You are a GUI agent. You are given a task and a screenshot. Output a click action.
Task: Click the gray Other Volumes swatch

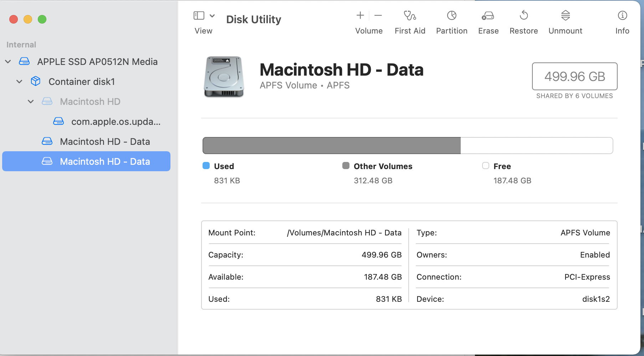click(346, 166)
